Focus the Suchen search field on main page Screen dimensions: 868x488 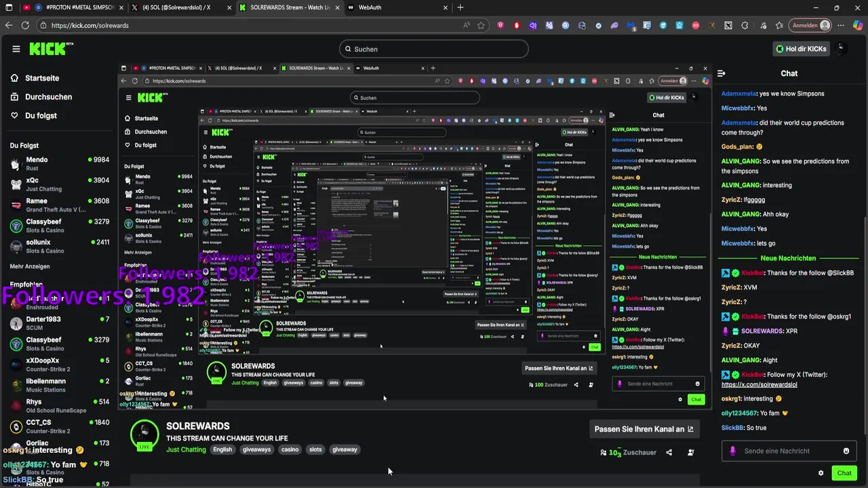tap(434, 49)
